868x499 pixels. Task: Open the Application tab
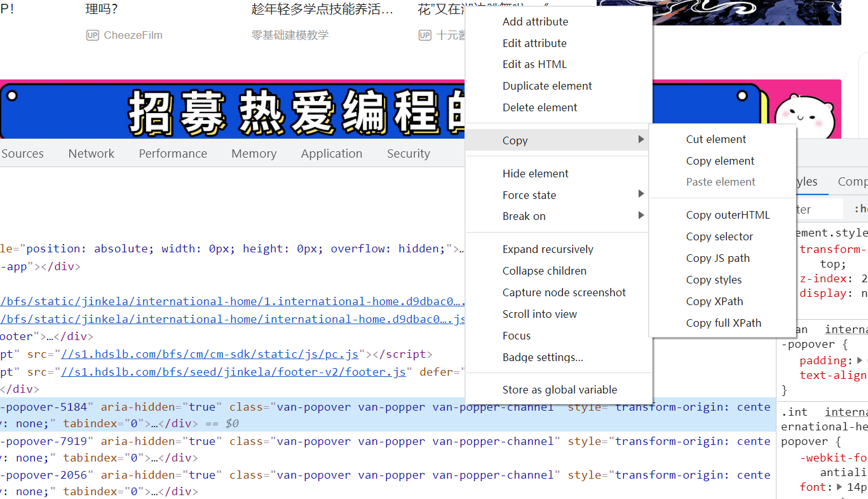click(332, 153)
